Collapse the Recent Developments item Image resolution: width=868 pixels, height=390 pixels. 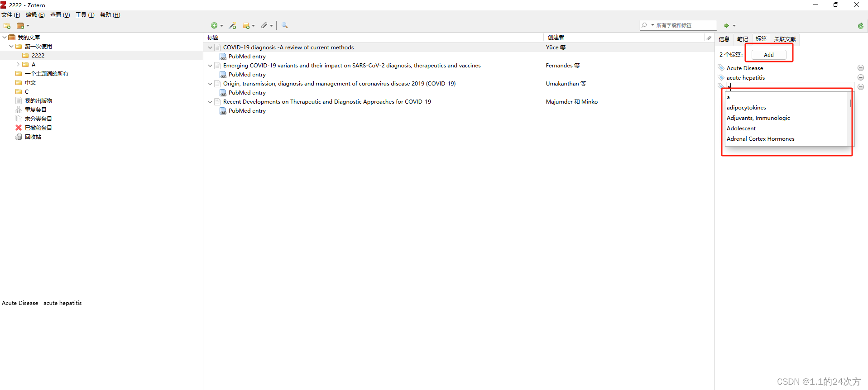(210, 102)
